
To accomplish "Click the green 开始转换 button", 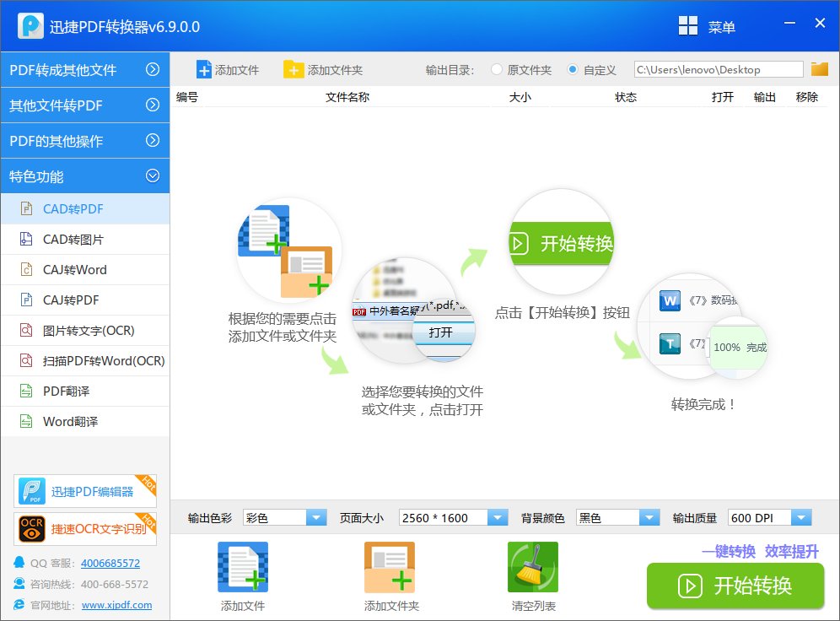I will click(x=735, y=586).
